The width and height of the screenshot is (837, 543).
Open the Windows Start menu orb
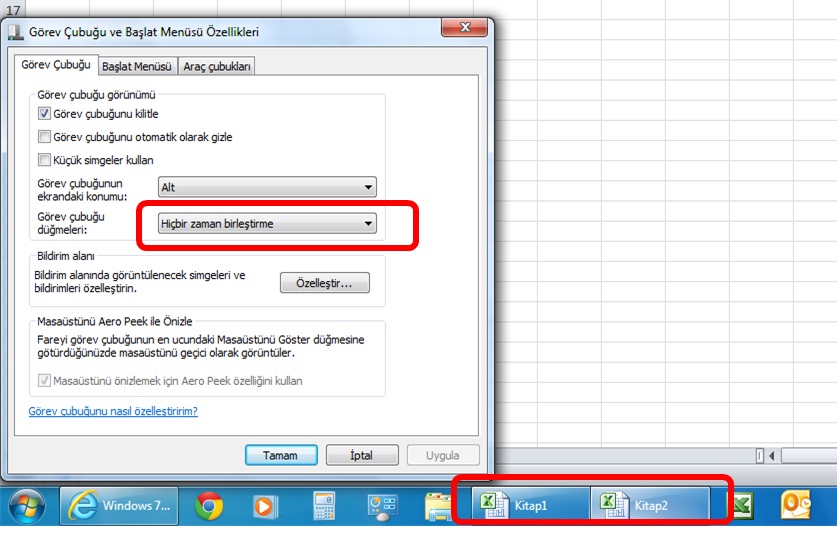tap(29, 506)
